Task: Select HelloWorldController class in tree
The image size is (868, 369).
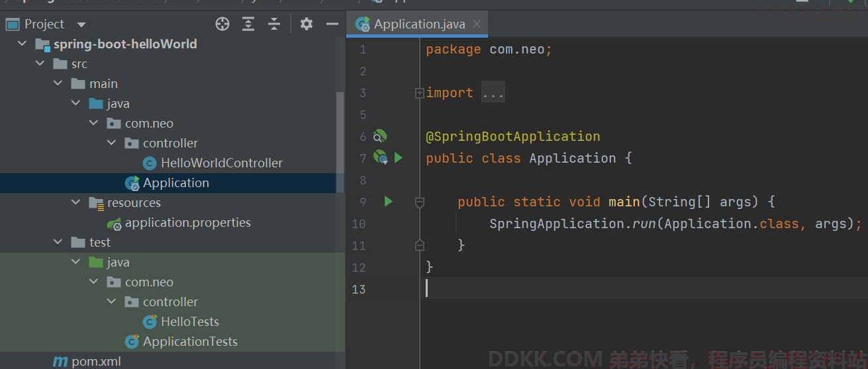Action: [222, 163]
